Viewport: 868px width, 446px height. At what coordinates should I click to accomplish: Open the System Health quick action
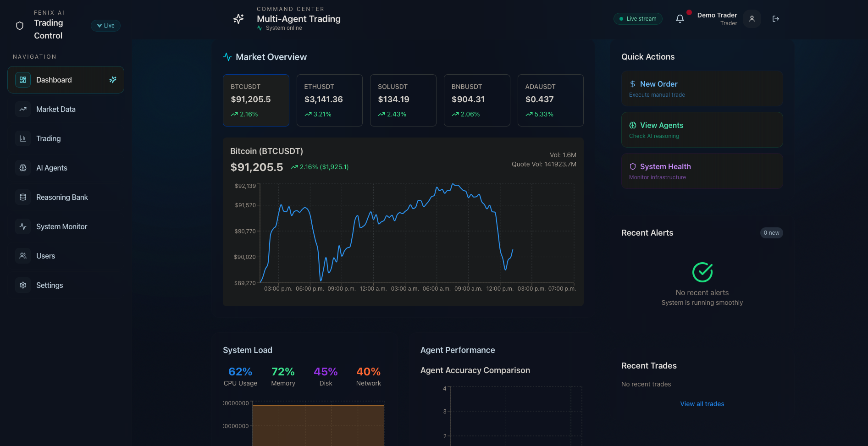702,171
